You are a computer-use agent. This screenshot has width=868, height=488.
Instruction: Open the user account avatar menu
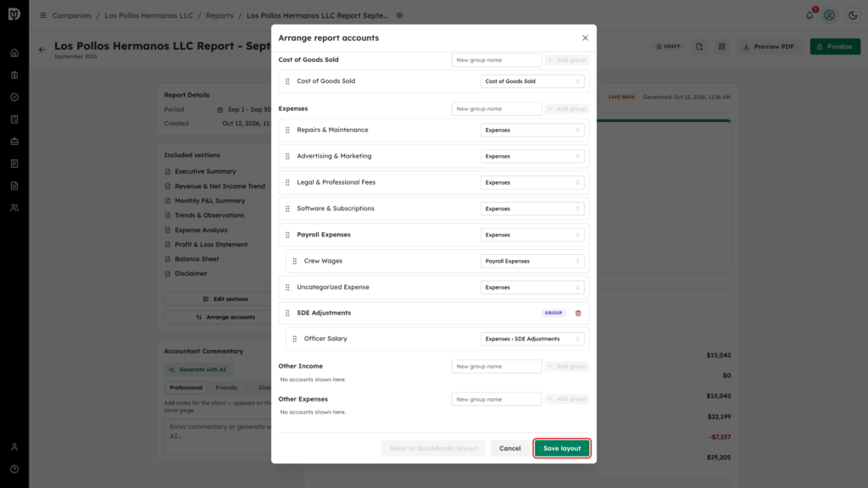click(829, 15)
